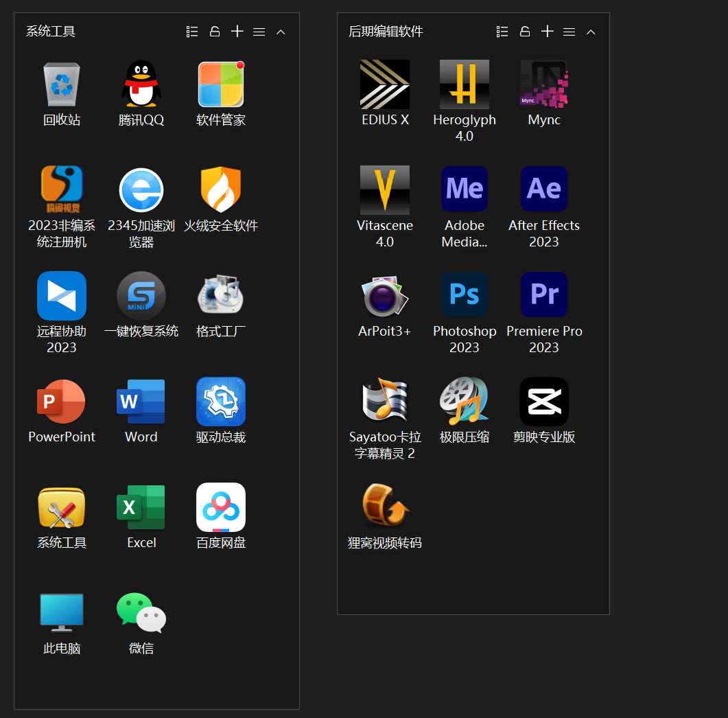The height and width of the screenshot is (718, 728).
Task: Open After Effects 2023 icon
Action: (544, 189)
